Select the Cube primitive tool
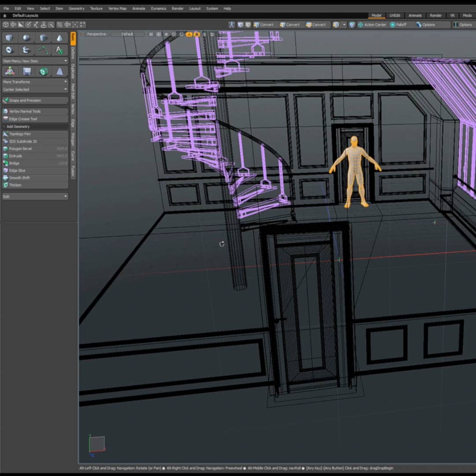Viewport: 476px width, 476px height. [x=9, y=38]
